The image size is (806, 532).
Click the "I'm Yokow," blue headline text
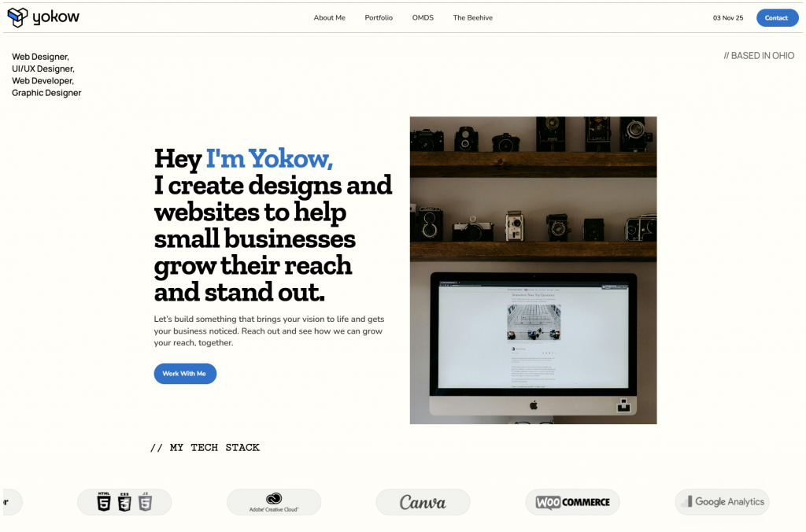(269, 158)
